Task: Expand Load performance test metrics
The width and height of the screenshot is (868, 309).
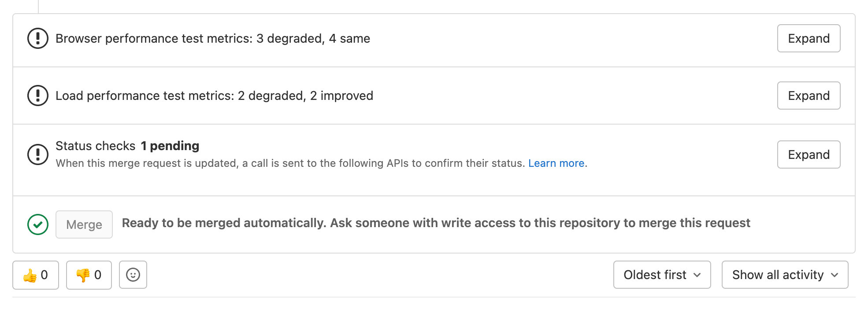Action: (x=809, y=96)
